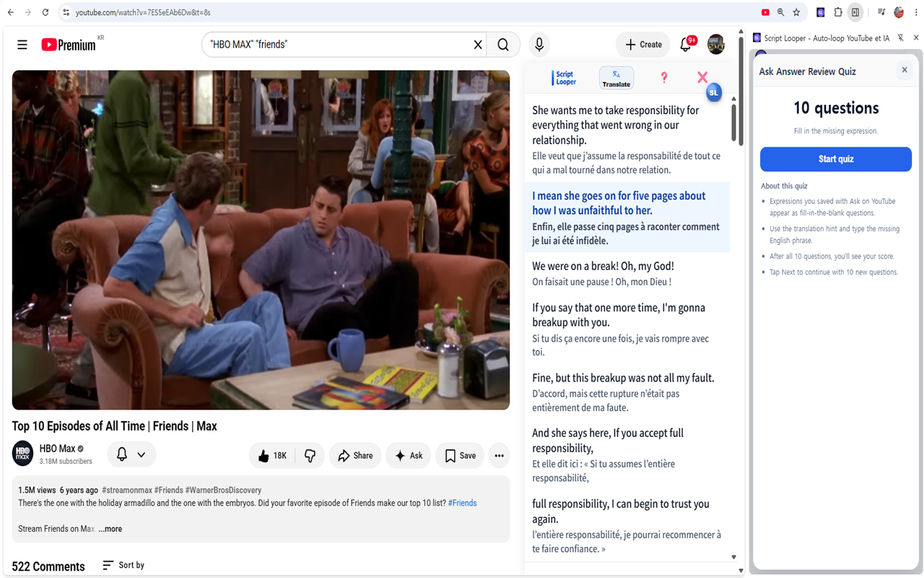Select the line "Fine, but this breakup was not all my fault."

point(623,378)
